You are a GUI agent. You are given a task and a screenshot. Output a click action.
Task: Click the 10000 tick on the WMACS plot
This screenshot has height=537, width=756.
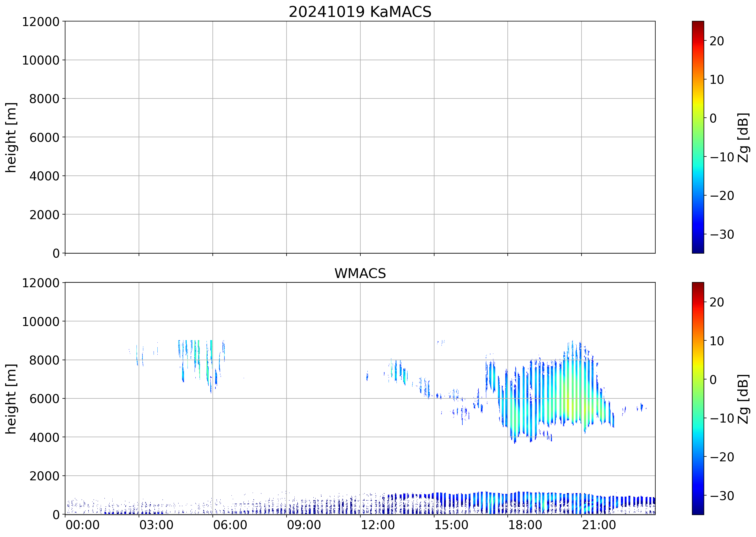tap(40, 321)
